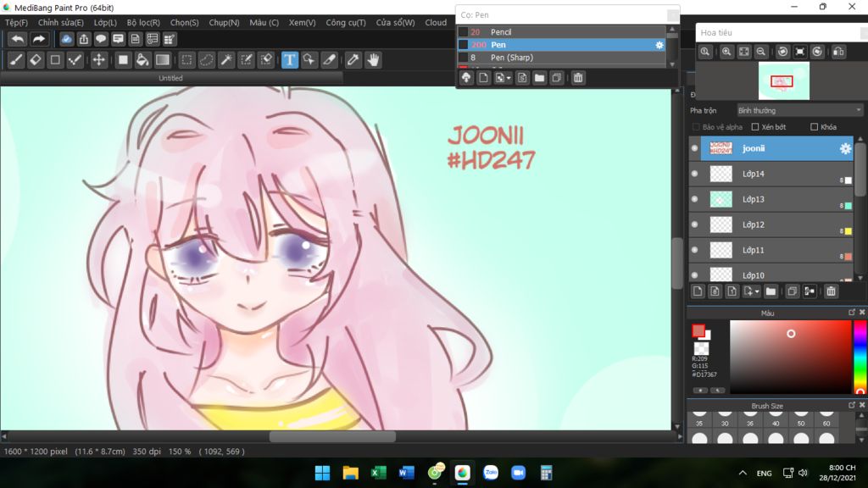
Task: Open the Lớp(L) menu
Action: (105, 23)
